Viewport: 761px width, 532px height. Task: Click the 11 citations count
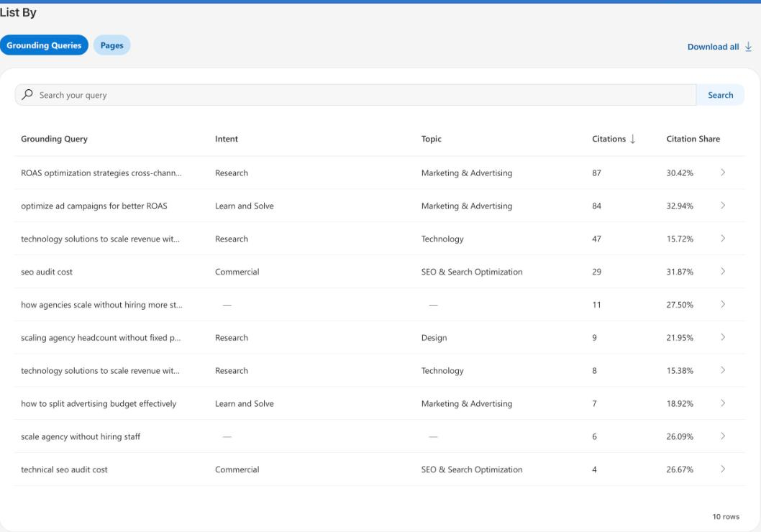click(x=596, y=305)
